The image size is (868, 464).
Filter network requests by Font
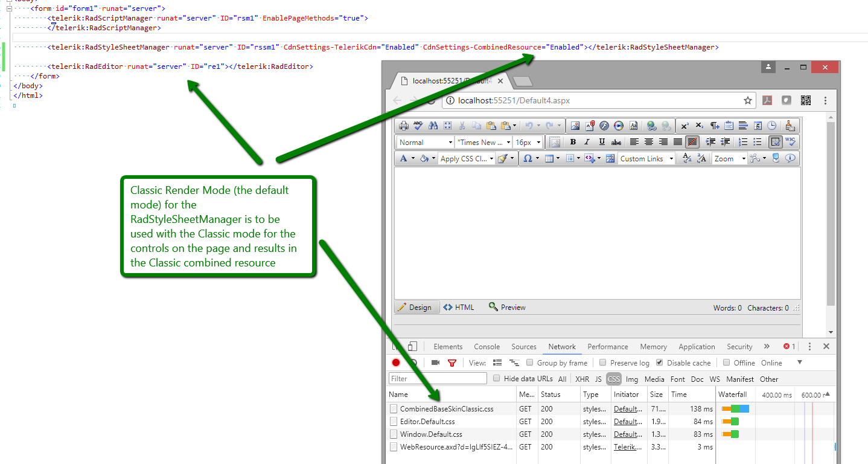678,379
